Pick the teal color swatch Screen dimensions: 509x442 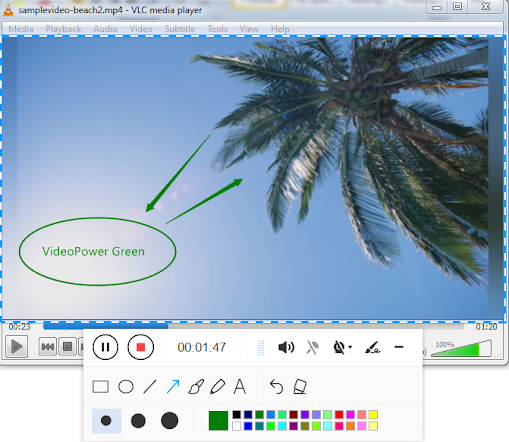coord(259,426)
